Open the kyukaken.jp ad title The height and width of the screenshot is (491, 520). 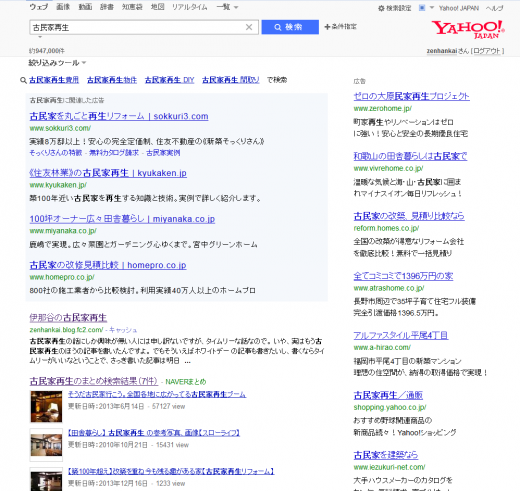pos(108,173)
